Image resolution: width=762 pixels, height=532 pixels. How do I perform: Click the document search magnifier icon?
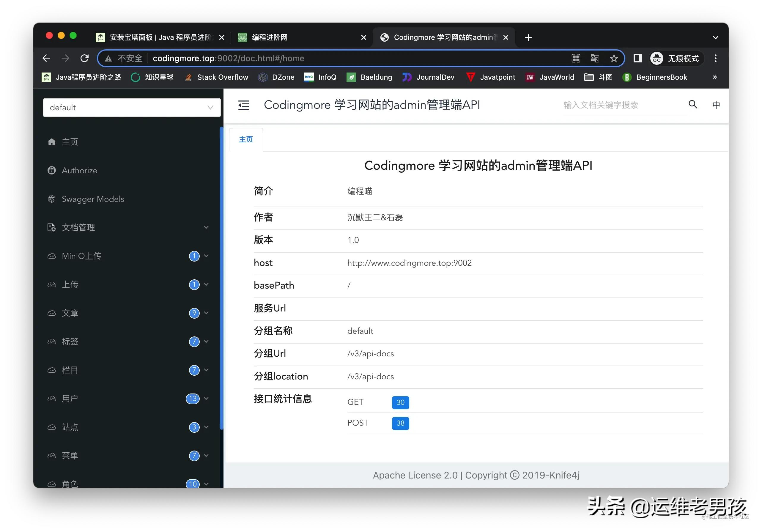click(693, 105)
